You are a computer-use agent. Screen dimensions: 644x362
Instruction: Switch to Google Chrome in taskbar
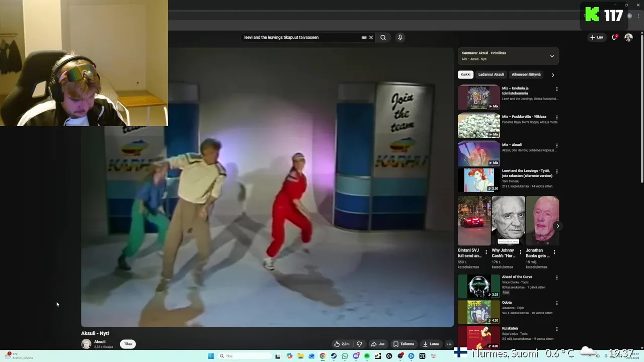tap(323, 356)
